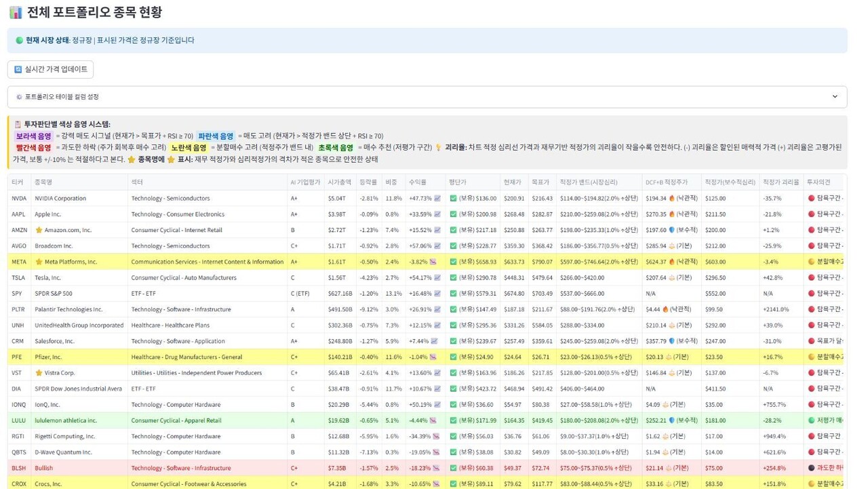Click the green checkmark in META's 평단가 cell

pyautogui.click(x=453, y=262)
